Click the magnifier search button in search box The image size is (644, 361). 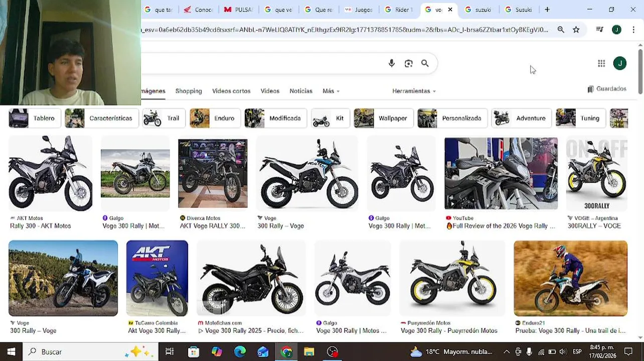click(425, 63)
